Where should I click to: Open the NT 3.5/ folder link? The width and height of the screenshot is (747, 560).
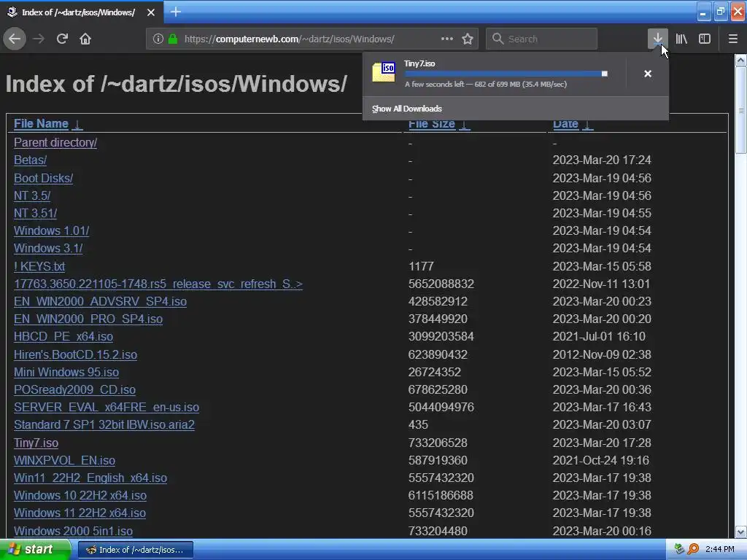[32, 195]
